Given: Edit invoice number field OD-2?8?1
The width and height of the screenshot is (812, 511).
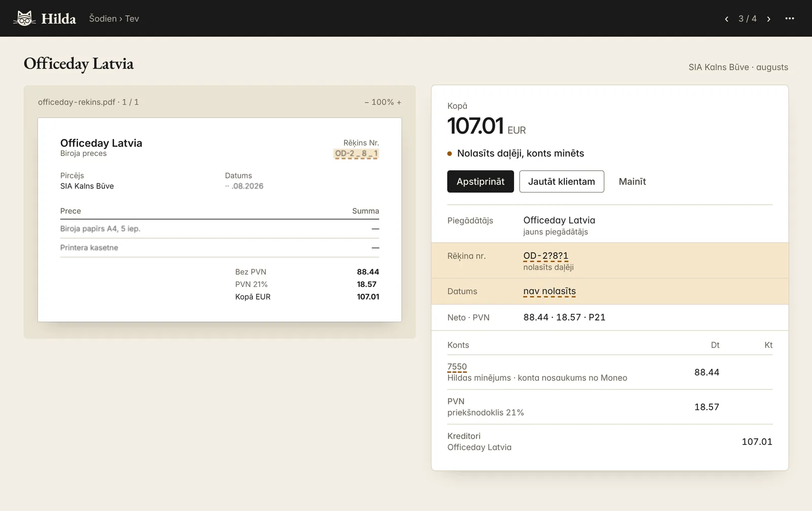Looking at the screenshot, I should [x=546, y=256].
